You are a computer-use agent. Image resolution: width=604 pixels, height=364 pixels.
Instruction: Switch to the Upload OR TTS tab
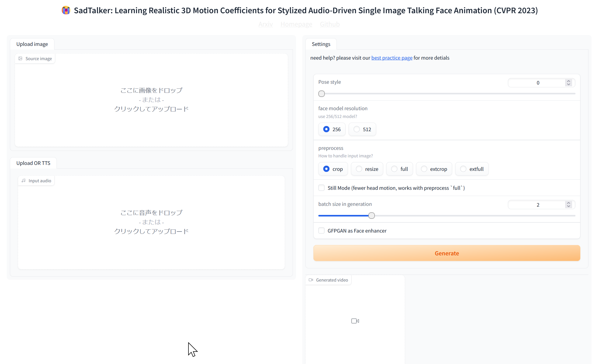pos(33,163)
